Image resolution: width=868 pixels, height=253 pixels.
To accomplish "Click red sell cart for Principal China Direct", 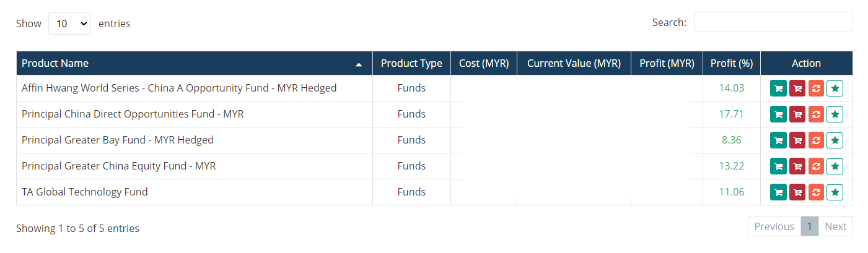I will (x=797, y=114).
